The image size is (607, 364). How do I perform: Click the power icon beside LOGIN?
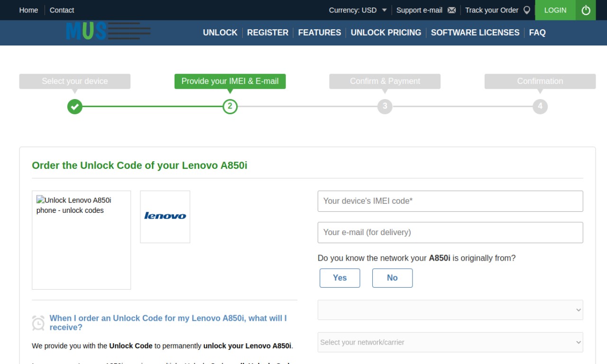click(586, 10)
